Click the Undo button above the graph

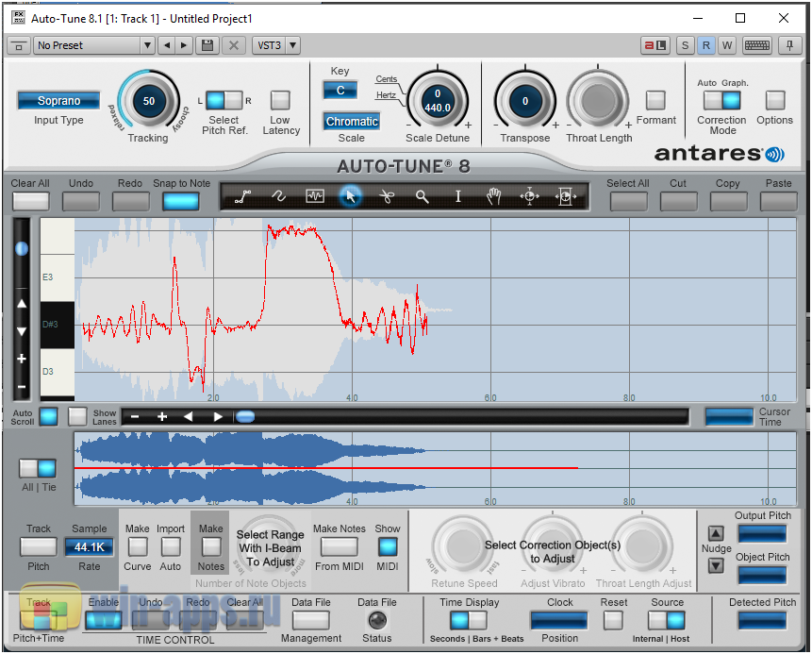[x=81, y=202]
